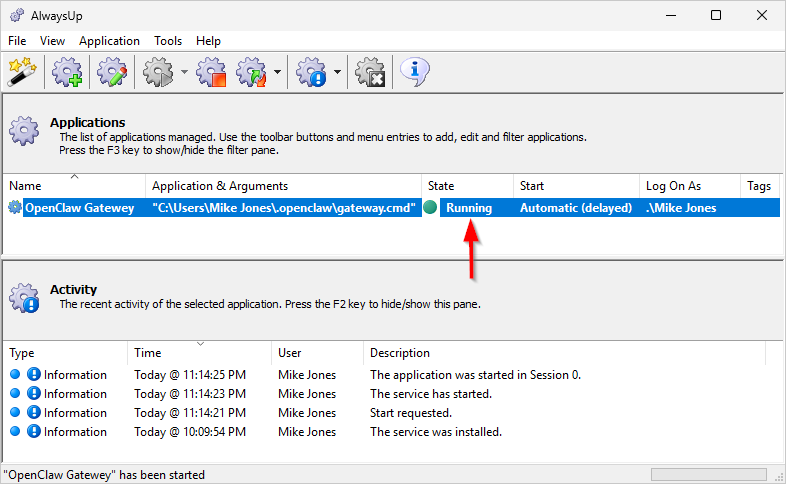The image size is (786, 484).
Task: Click the gear icon with blue exclamation in toolbar
Action: [312, 72]
